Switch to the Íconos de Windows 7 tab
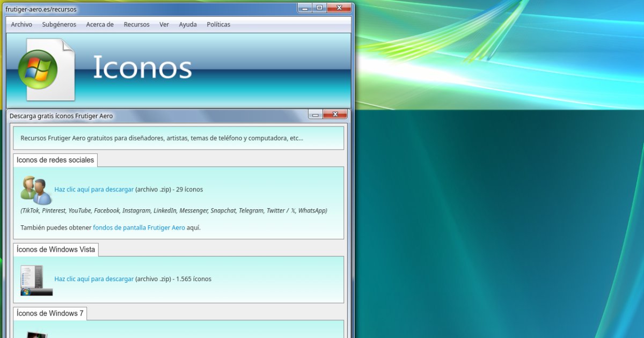The image size is (644, 338). point(50,313)
